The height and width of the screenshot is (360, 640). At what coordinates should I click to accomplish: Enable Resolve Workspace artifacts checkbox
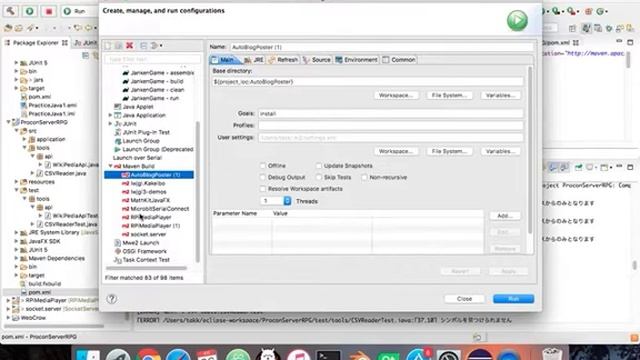click(263, 189)
